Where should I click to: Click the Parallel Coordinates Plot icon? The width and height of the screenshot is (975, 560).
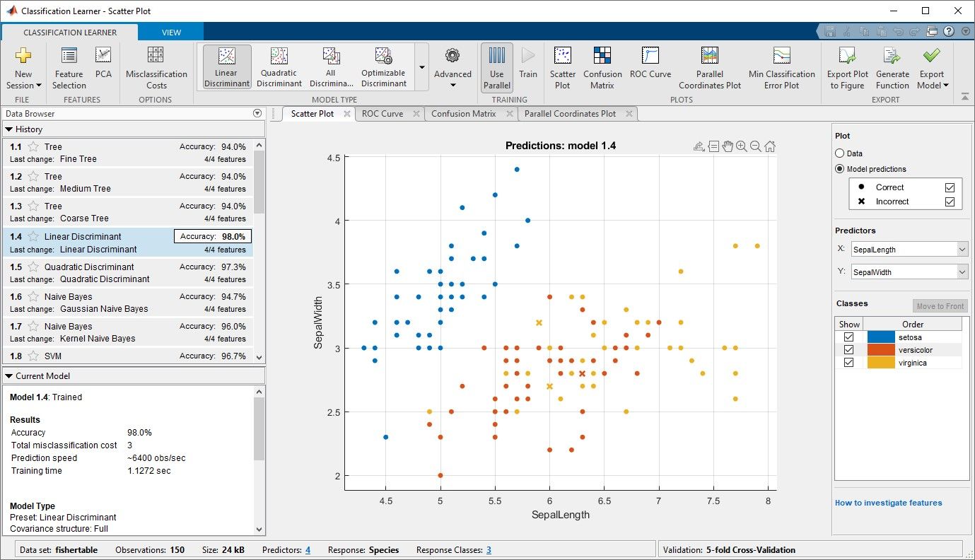(709, 68)
